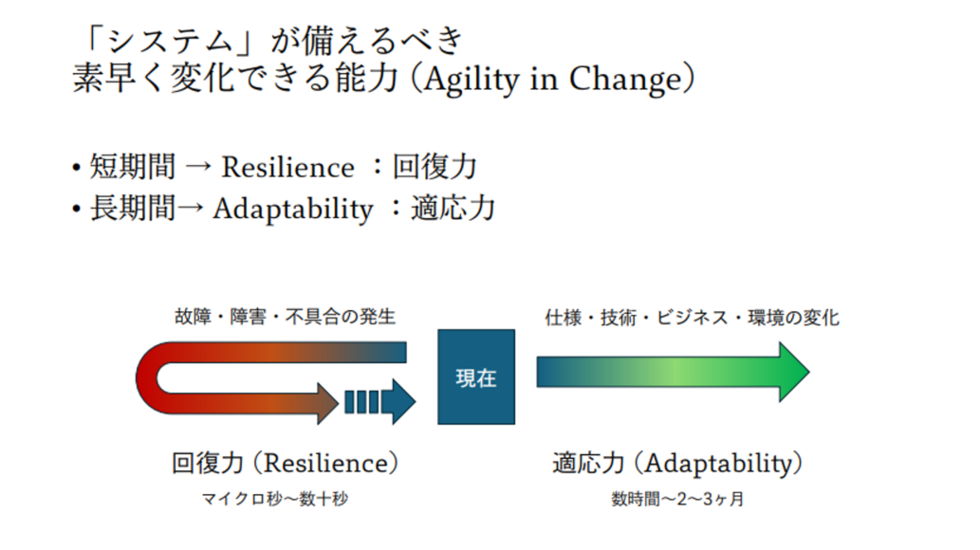
Task: Select the orange arrowhead of the returning arrow
Action: [327, 402]
